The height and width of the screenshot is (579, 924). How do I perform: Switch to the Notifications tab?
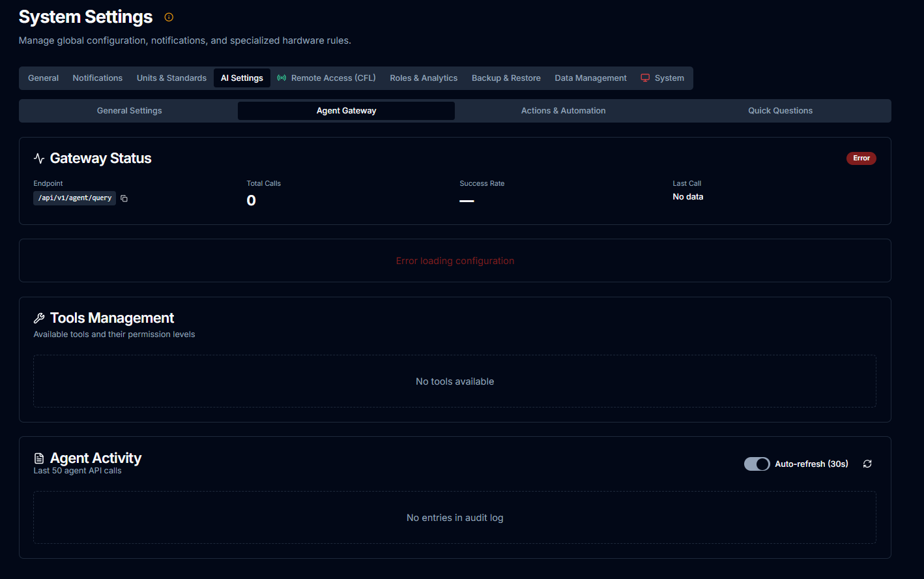click(98, 78)
